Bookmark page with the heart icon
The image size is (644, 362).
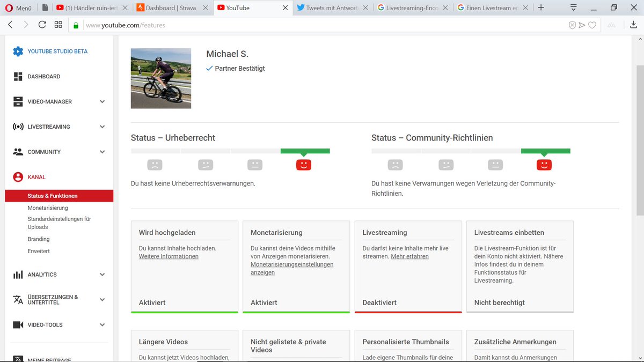click(592, 25)
